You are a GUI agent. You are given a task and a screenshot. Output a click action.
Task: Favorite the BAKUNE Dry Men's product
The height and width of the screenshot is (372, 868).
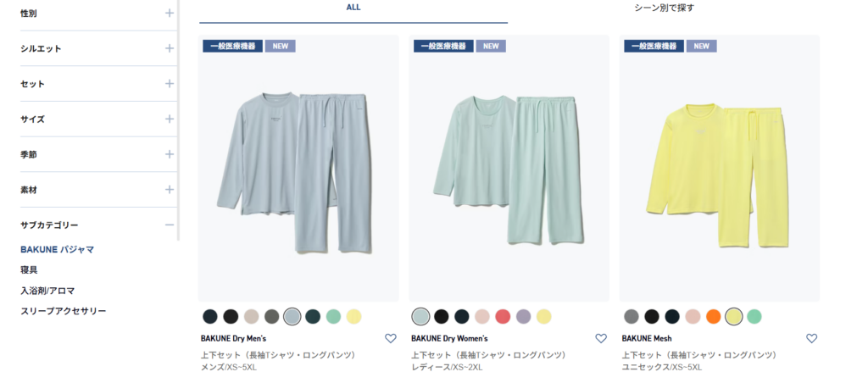(x=390, y=338)
